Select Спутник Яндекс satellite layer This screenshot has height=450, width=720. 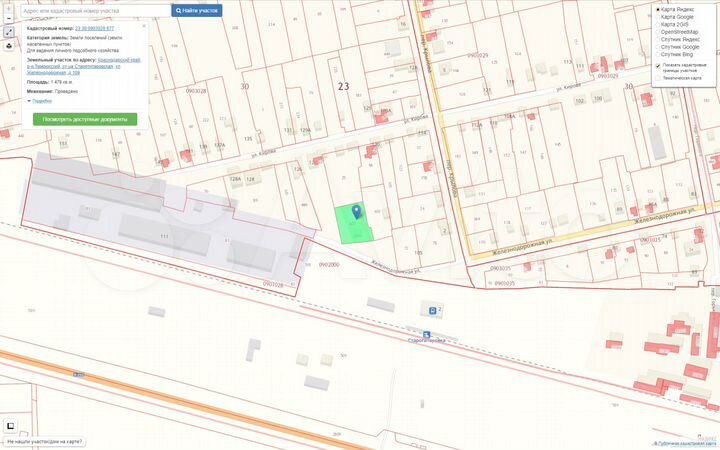point(658,39)
